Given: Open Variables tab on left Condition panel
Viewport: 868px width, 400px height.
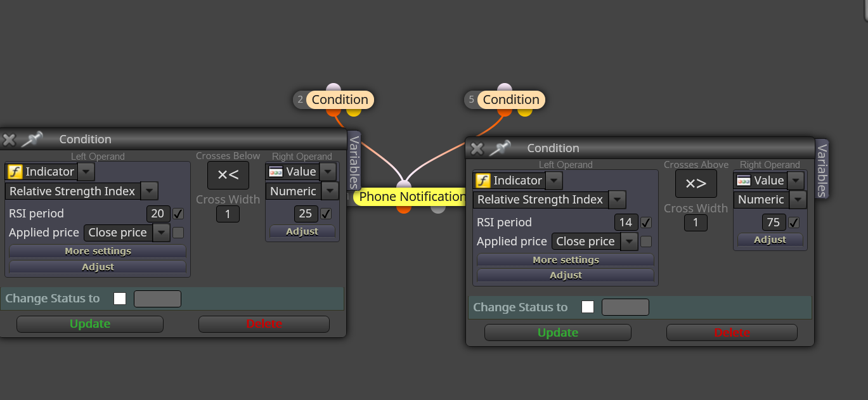Looking at the screenshot, I should pyautogui.click(x=354, y=160).
